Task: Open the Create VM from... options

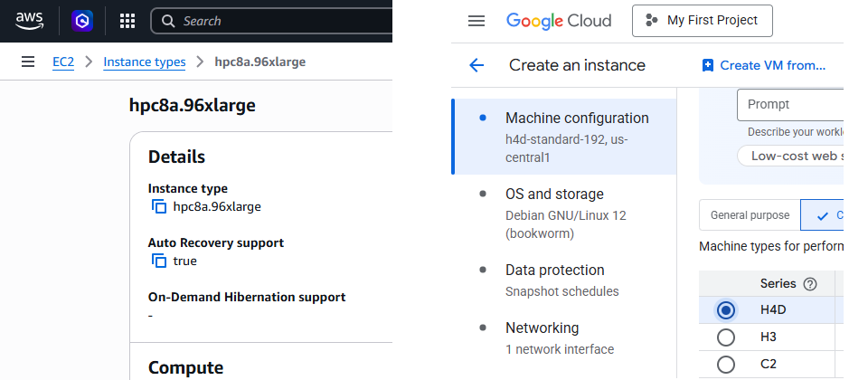Action: click(764, 65)
